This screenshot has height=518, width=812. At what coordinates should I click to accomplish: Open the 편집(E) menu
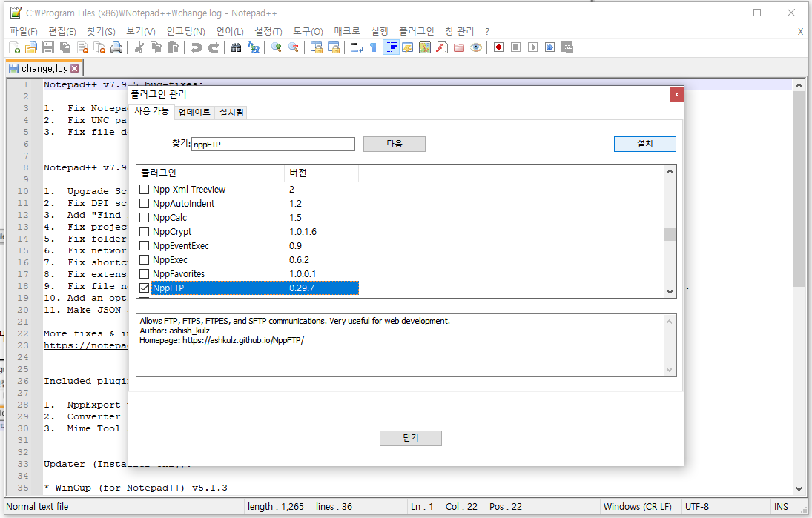click(62, 32)
